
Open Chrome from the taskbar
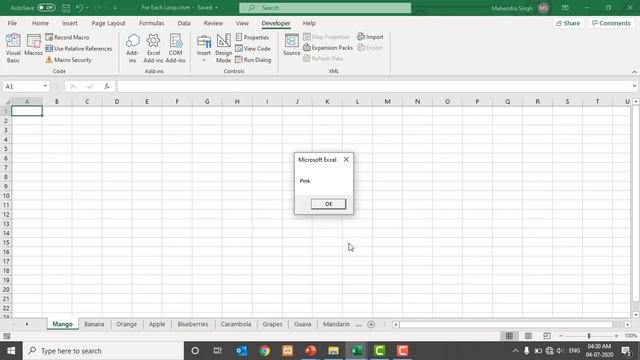[x=264, y=351]
